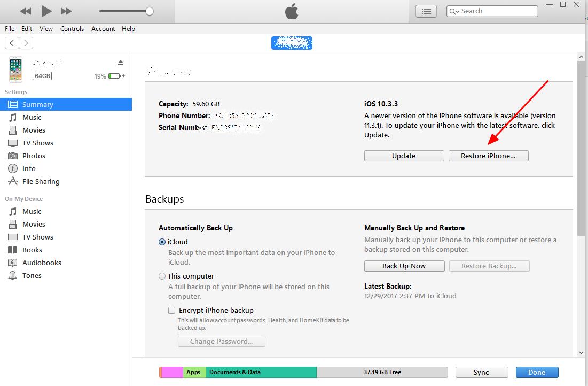Click the Apps segment of storage bar
The image size is (588, 386).
click(x=194, y=372)
